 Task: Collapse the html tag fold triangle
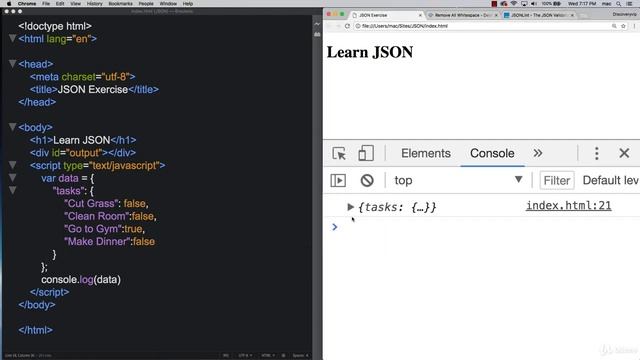pos(13,39)
